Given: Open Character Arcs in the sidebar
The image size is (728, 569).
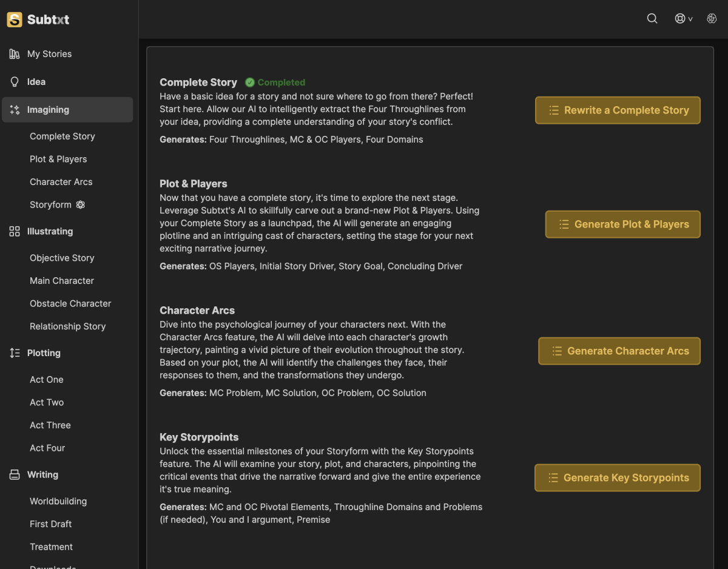Looking at the screenshot, I should (61, 182).
